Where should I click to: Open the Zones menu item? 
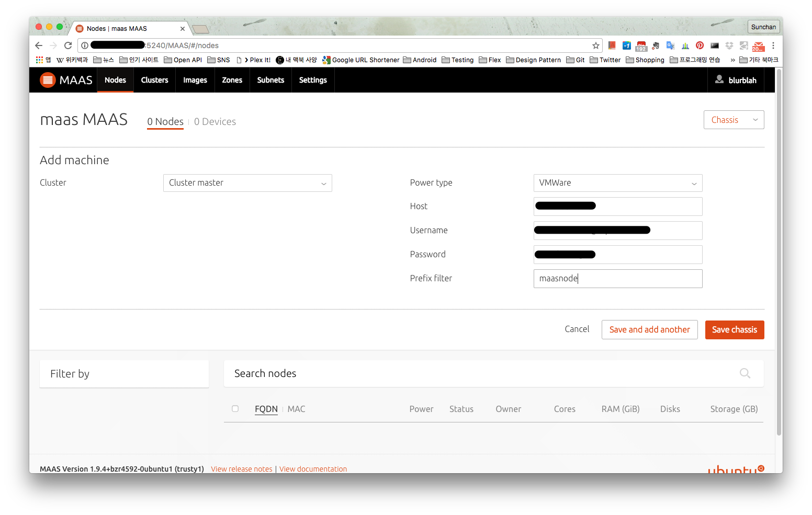click(x=232, y=80)
